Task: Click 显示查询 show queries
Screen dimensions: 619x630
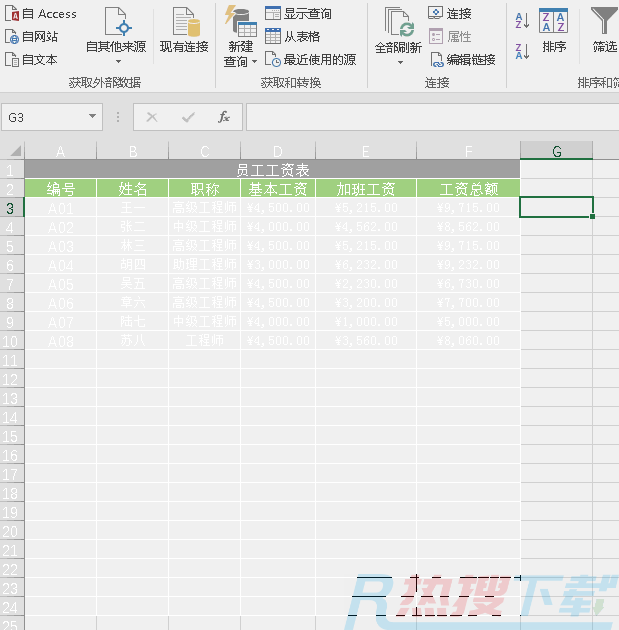Action: point(298,14)
